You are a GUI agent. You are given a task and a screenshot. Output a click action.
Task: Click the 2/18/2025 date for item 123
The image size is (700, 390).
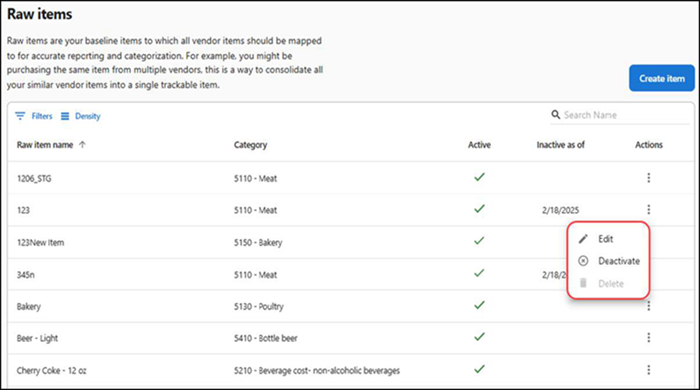point(560,210)
